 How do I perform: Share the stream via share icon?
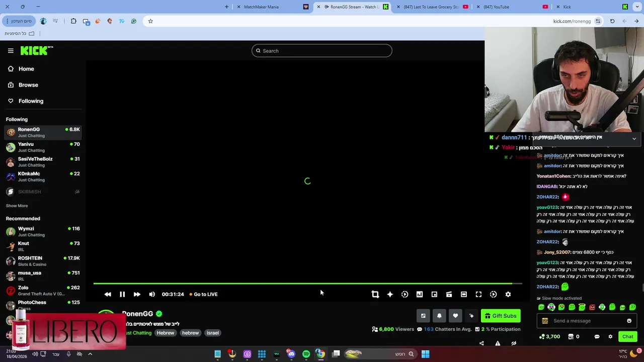click(x=481, y=343)
